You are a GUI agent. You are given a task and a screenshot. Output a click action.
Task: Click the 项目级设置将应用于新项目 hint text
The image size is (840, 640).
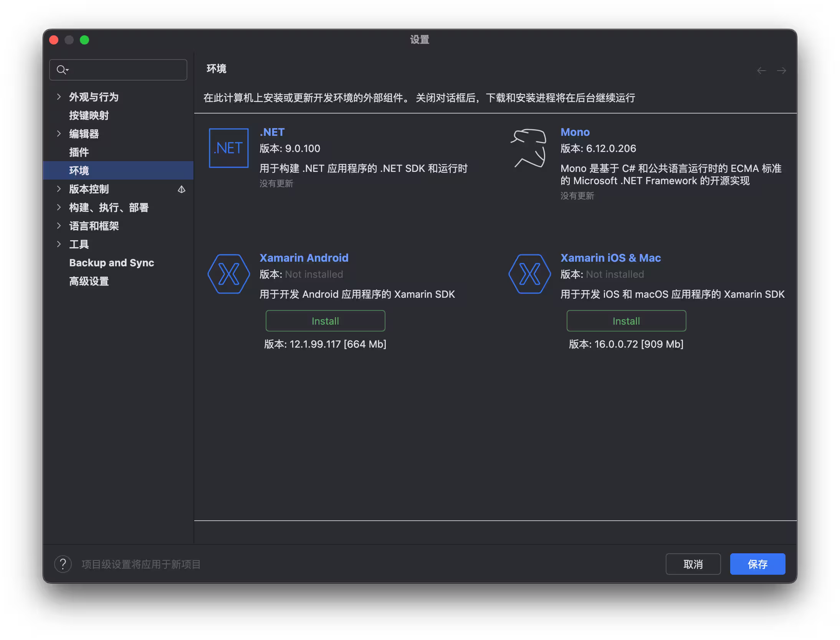click(x=141, y=564)
